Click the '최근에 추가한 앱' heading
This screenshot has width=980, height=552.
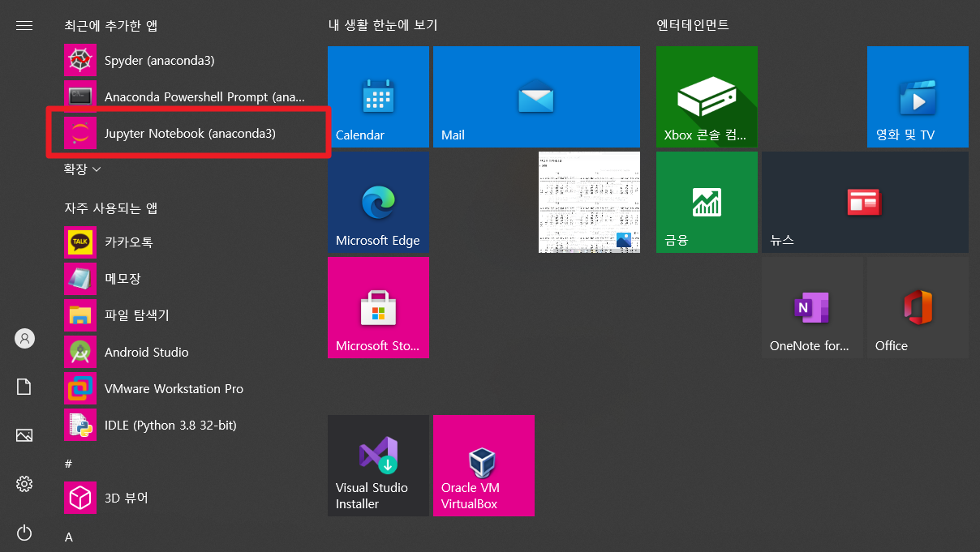point(111,25)
